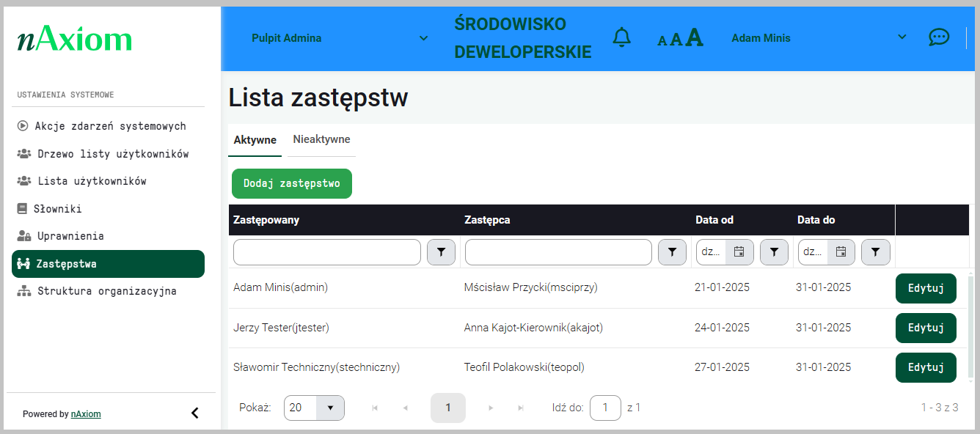The width and height of the screenshot is (980, 434).
Task: Switch to the Nieaktywne tab
Action: tap(321, 139)
